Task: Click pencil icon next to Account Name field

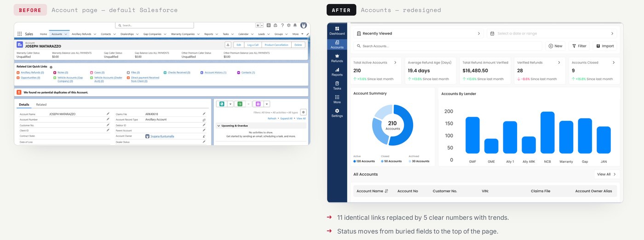Action: 108,114
